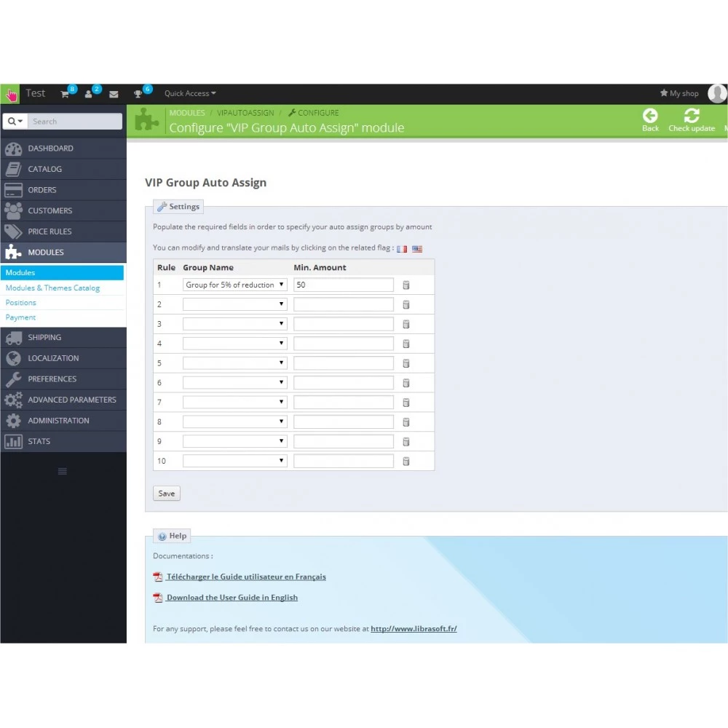Open the Catalog menu in sidebar
The height and width of the screenshot is (728, 728).
coord(45,169)
